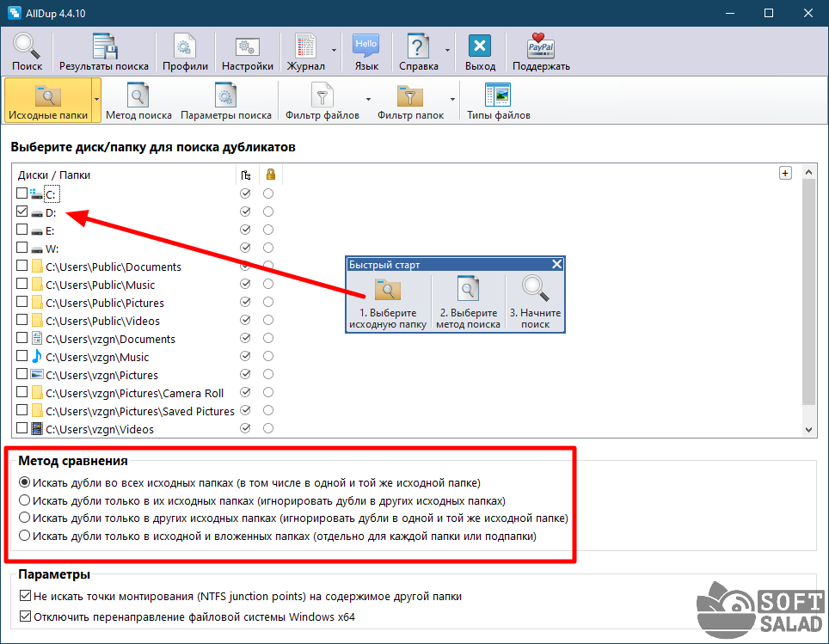Image resolution: width=829 pixels, height=644 pixels.
Task: Uncheck the D: drive checkbox
Action: pyautogui.click(x=22, y=212)
